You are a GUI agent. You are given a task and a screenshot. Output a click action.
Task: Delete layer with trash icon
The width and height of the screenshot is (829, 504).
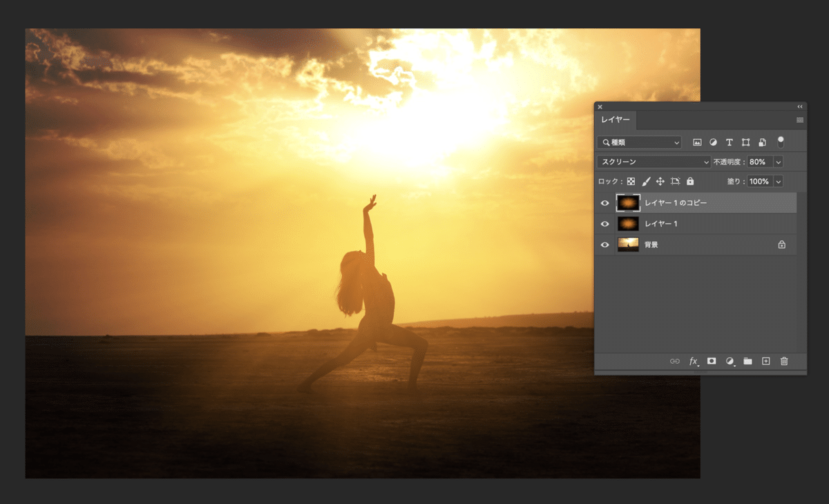point(784,361)
